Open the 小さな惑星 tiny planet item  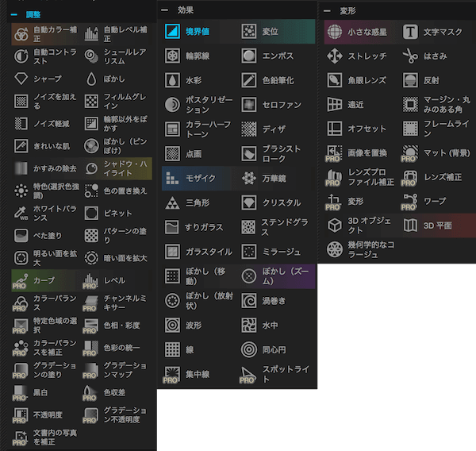click(367, 32)
